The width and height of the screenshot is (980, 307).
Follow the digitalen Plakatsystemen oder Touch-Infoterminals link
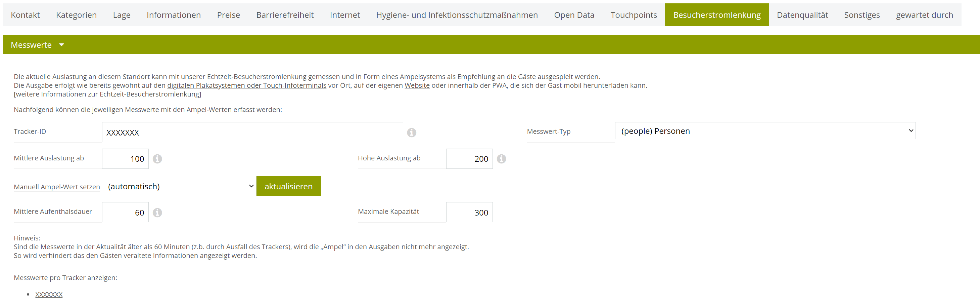pos(246,85)
